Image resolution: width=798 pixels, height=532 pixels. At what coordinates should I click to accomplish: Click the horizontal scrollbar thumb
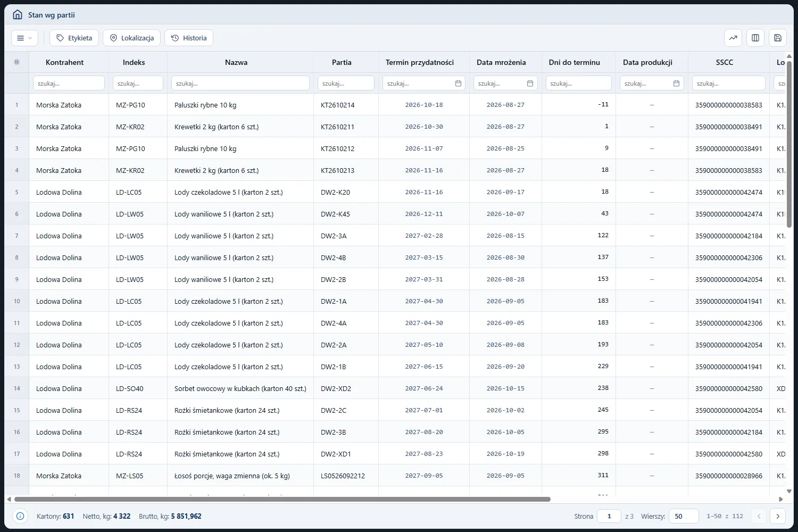click(282, 500)
